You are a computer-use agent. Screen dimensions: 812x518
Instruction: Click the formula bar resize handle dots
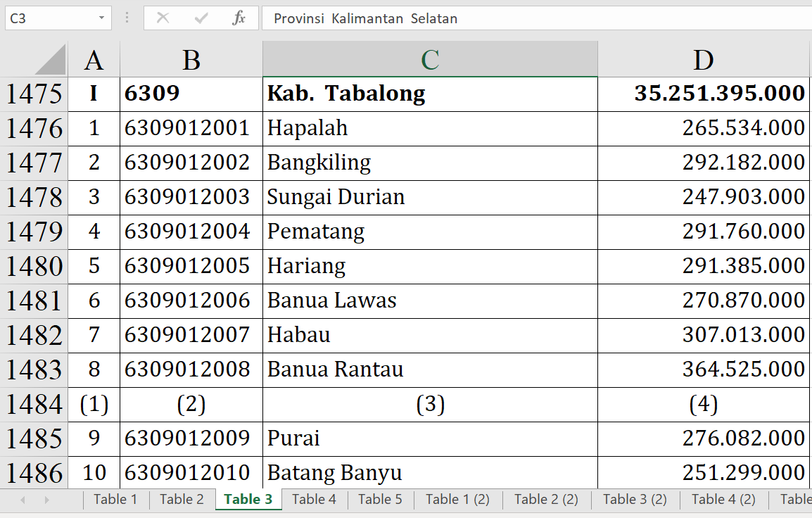click(x=127, y=18)
